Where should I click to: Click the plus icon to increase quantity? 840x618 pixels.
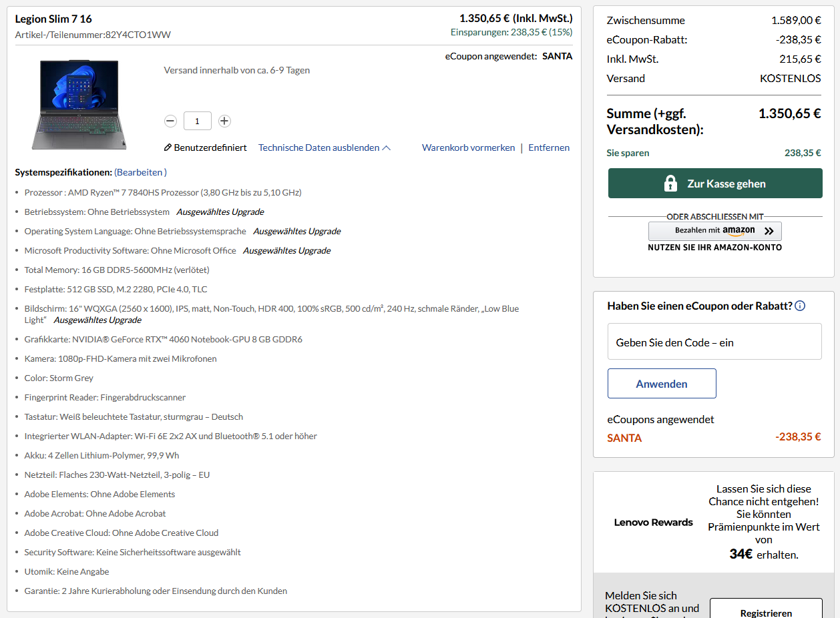tap(224, 121)
